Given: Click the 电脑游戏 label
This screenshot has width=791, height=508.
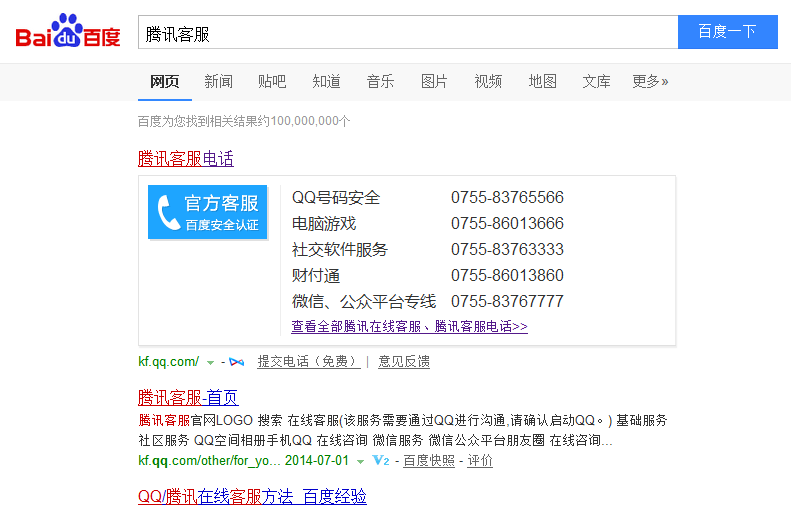Looking at the screenshot, I should 324,223.
